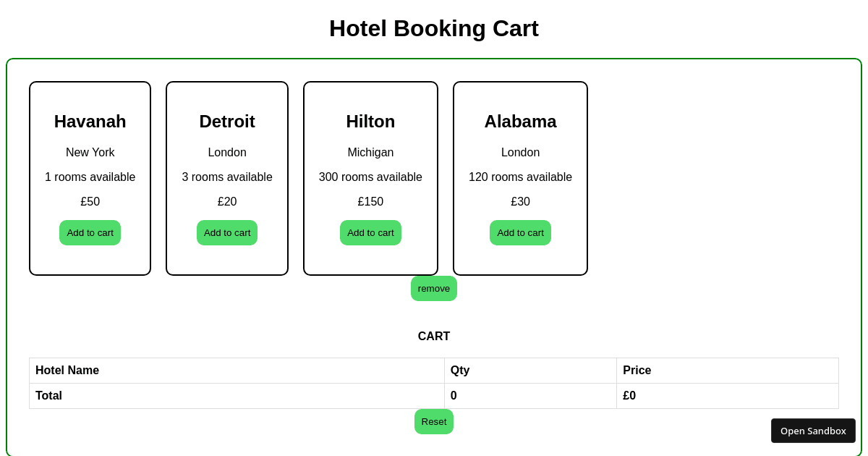Click the Qty column header
868x456 pixels.
point(459,370)
